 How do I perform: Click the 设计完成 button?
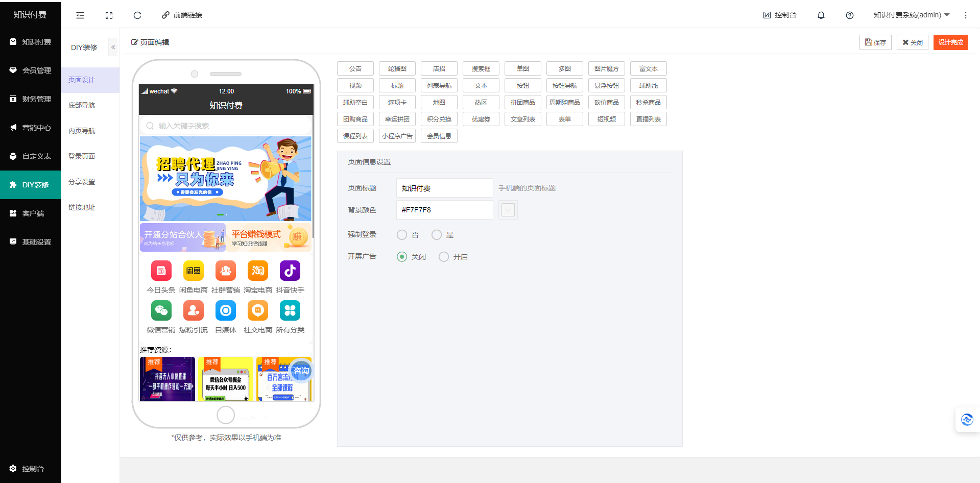pyautogui.click(x=951, y=42)
